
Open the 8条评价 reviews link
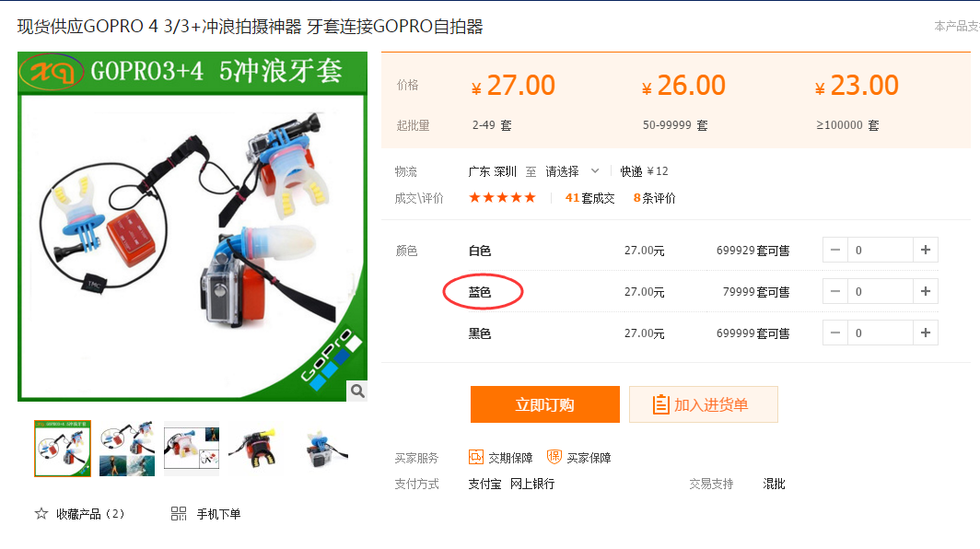(x=654, y=198)
